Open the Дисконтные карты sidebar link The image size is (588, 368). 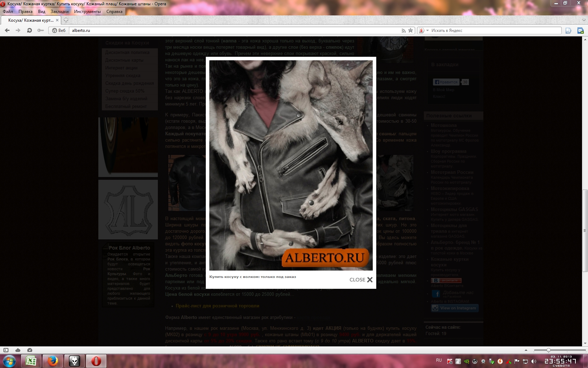[124, 60]
